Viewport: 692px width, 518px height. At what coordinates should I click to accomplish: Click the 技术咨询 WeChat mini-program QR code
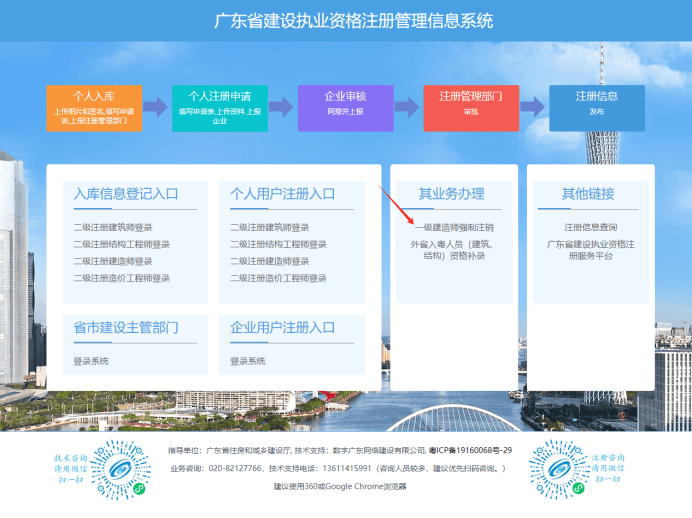coord(120,470)
